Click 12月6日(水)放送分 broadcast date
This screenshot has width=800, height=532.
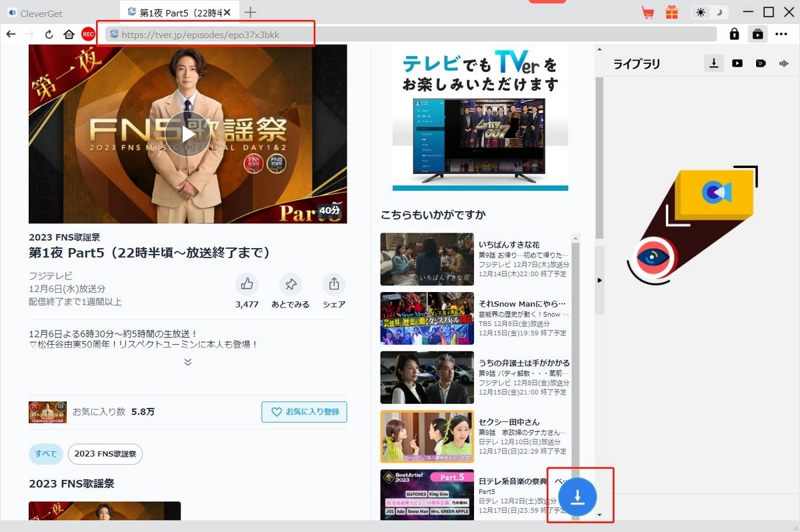tap(67, 289)
